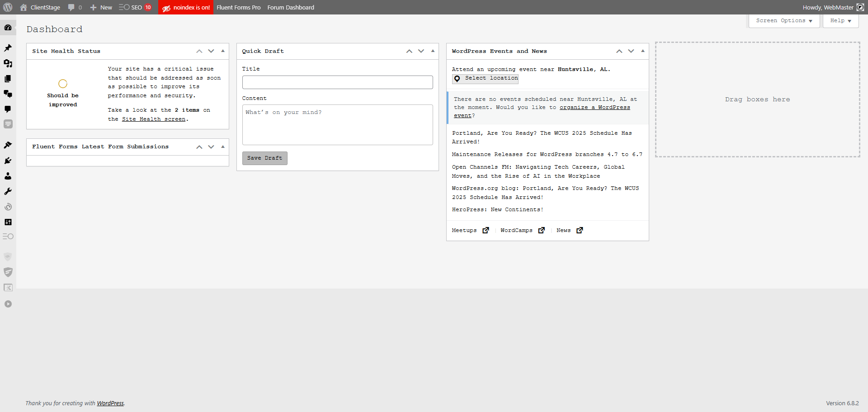Move WordPress Events and News box up
The width and height of the screenshot is (868, 412).
point(619,51)
